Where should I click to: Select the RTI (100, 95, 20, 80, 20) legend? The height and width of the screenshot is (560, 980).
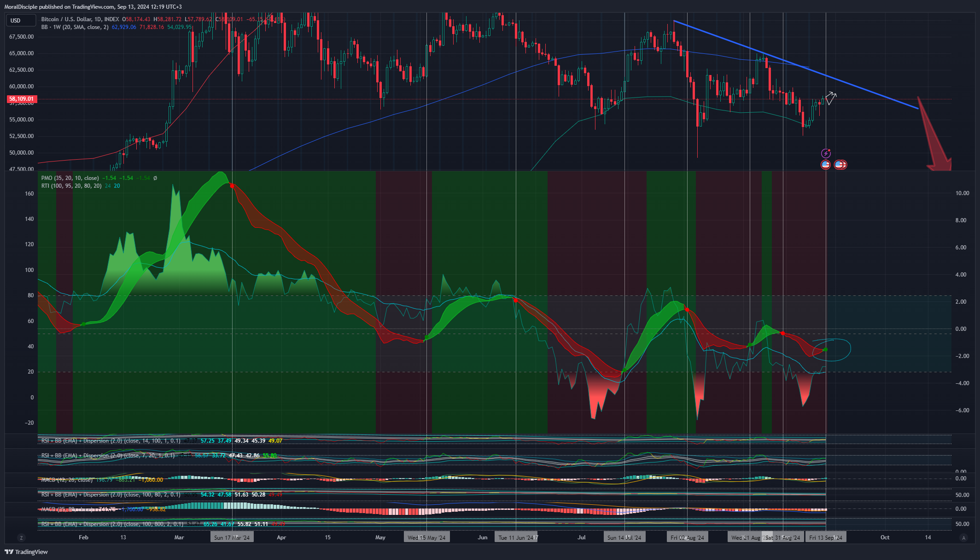[x=71, y=186]
